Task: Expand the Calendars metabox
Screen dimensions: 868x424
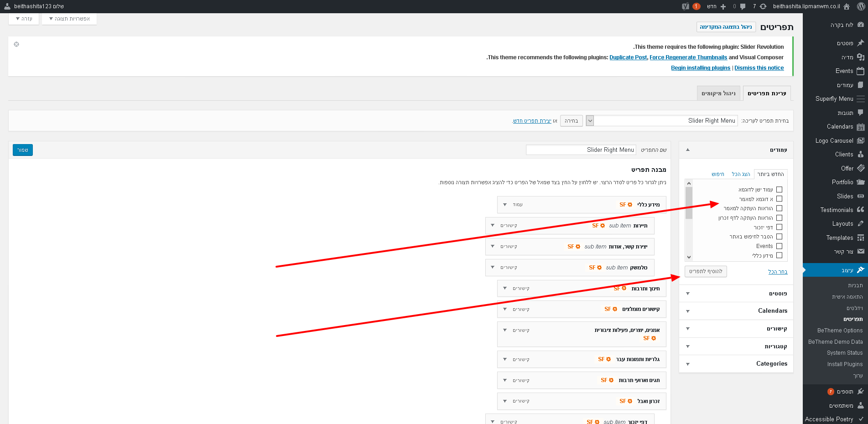Action: [688, 311]
